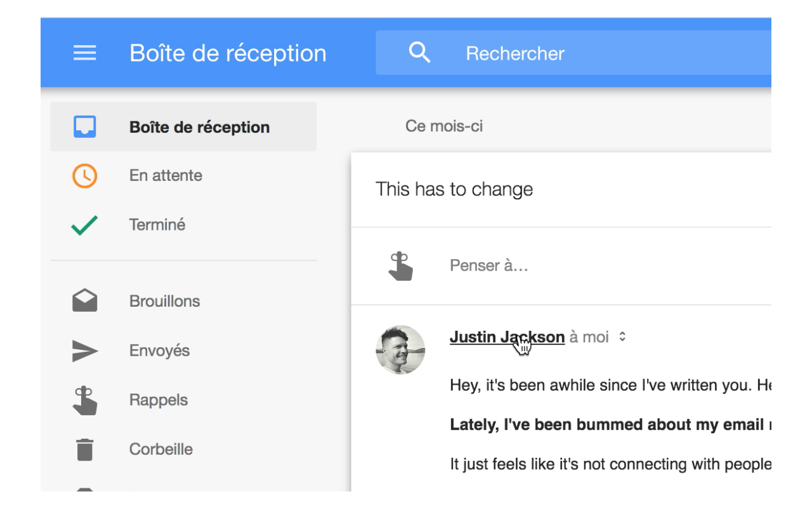Click the à moi recipient text

(589, 337)
